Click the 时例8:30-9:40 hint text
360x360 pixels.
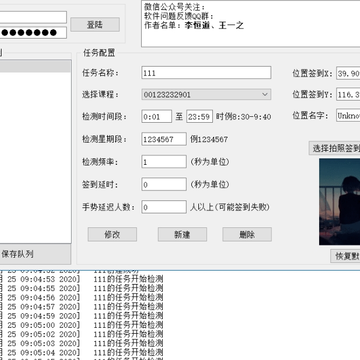(x=243, y=117)
